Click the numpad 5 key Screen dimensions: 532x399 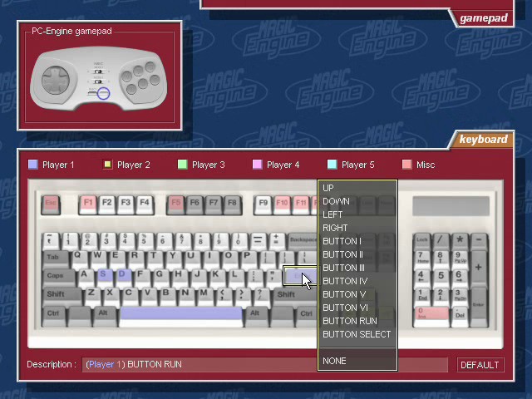[441, 278]
